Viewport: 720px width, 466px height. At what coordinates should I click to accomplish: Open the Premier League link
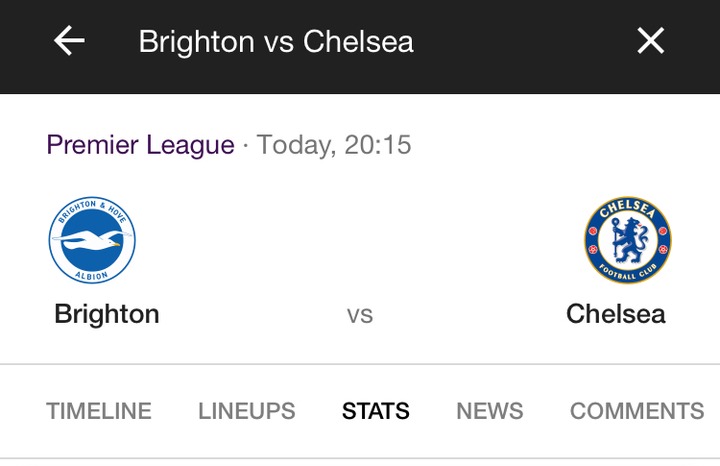tap(140, 145)
